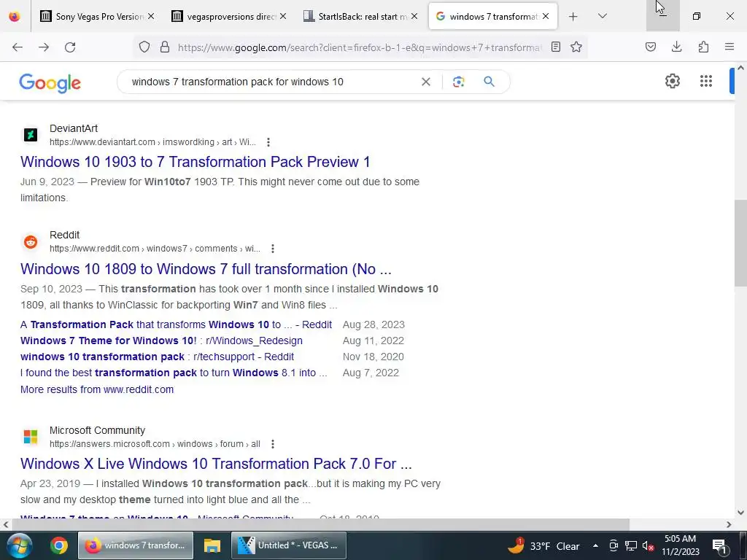Reload the current Google results page
747x560 pixels.
[x=70, y=47]
